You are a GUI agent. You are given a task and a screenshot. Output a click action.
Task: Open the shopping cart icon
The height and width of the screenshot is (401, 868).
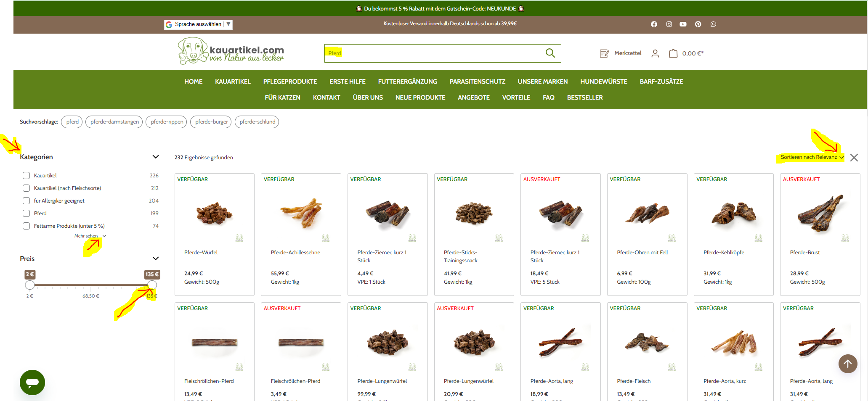pos(673,53)
